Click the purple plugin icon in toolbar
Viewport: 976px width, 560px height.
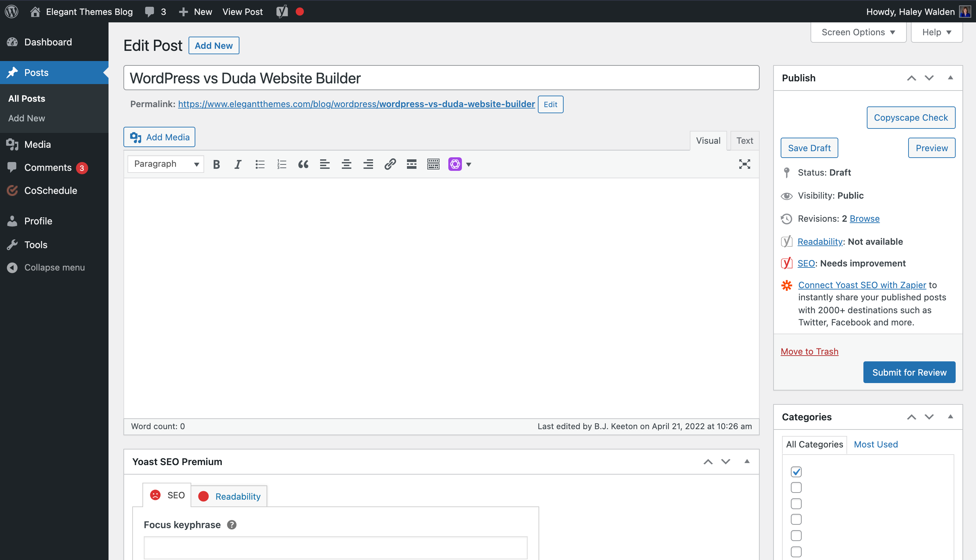click(455, 164)
